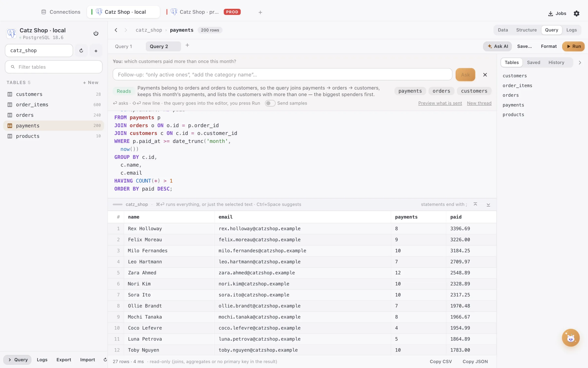Open the History tab in side panel
Screen dimensions: 588x368
pyautogui.click(x=556, y=63)
